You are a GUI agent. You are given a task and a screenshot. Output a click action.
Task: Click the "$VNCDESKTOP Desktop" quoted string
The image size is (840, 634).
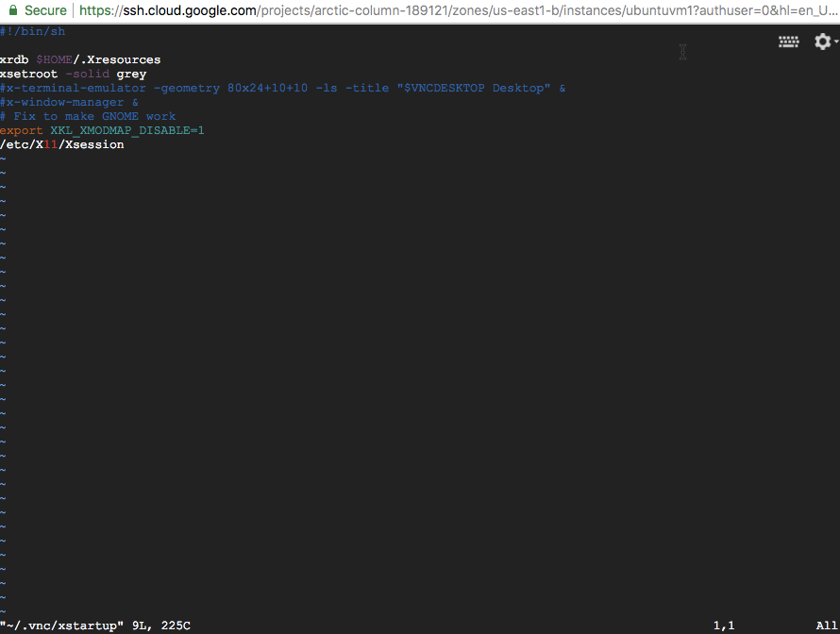(474, 88)
